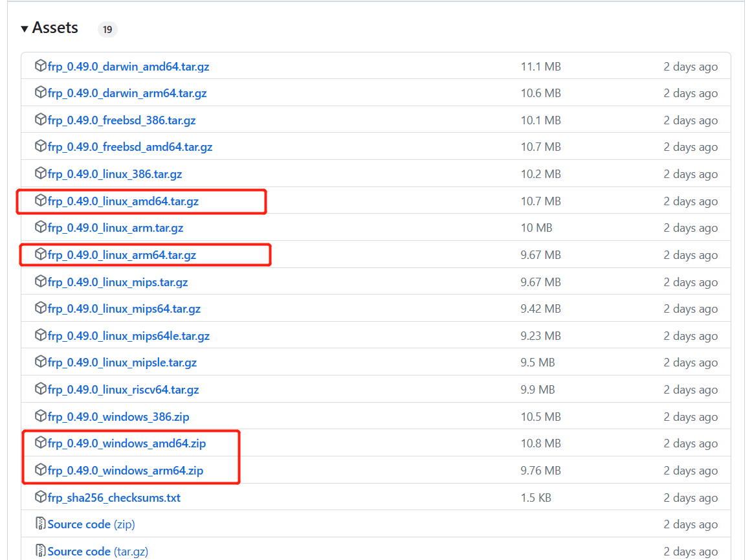This screenshot has width=752, height=560.
Task: Click the package icon beside frp_0.49.0_darwin_amd64.tar.gz
Action: tap(41, 66)
